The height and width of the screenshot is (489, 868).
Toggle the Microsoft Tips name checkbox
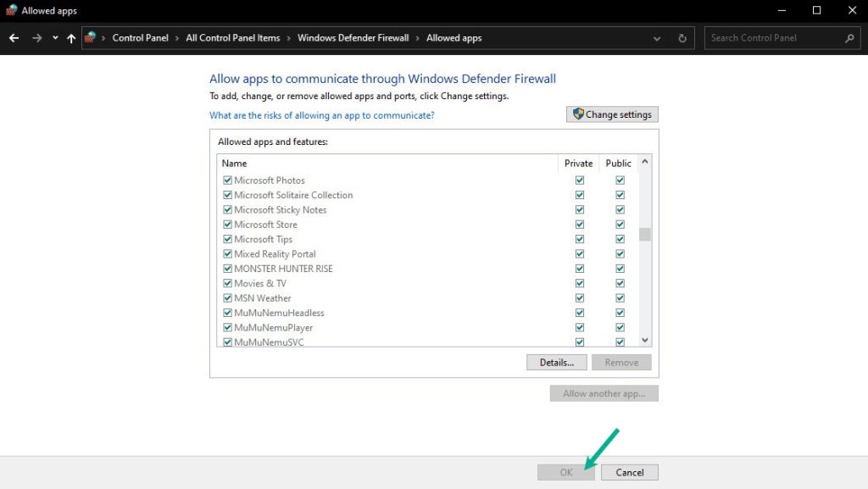pos(227,240)
